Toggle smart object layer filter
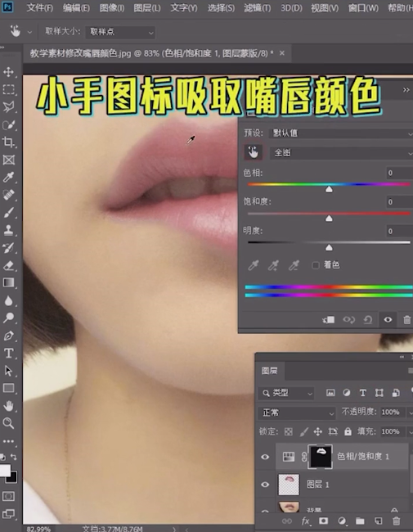 (395, 393)
